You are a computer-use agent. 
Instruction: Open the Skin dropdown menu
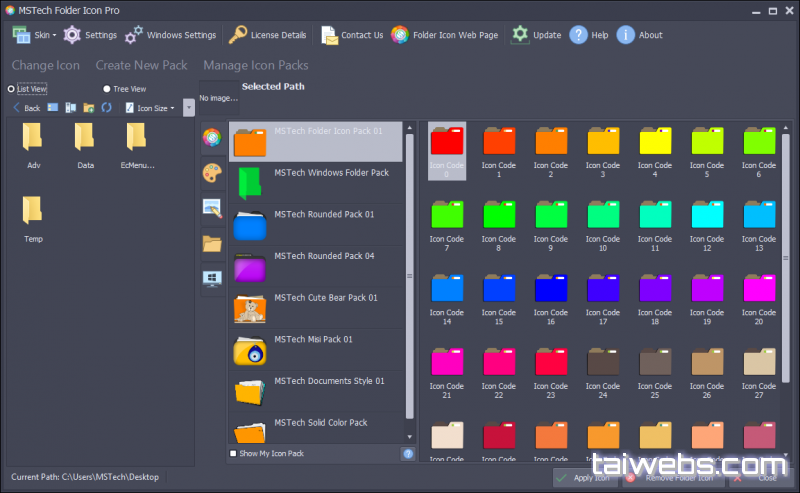pos(35,35)
